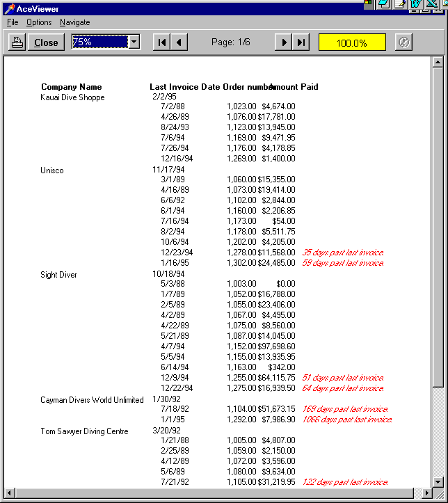Click the $0.00 amount for order 1,003.00
The image size is (448, 503).
(286, 284)
